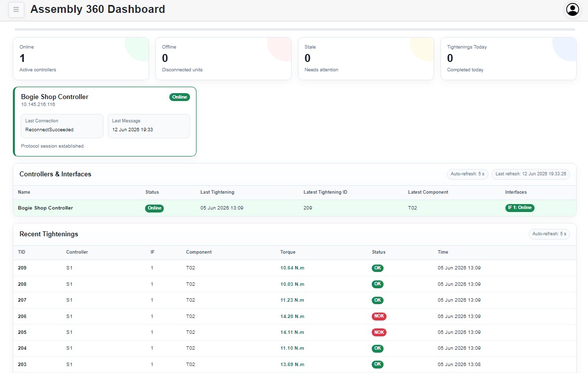Select Bogie Shop Controller table row name
This screenshot has width=588, height=373.
(x=46, y=208)
